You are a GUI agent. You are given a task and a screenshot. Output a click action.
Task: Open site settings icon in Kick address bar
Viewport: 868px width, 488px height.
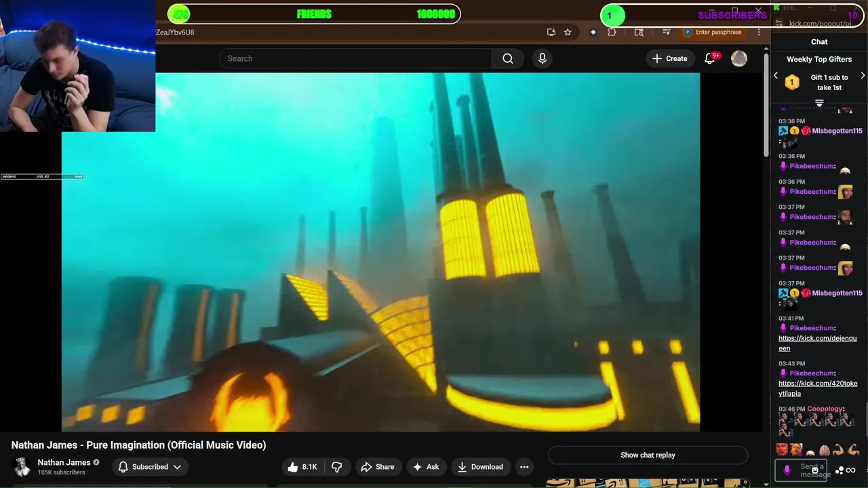778,24
